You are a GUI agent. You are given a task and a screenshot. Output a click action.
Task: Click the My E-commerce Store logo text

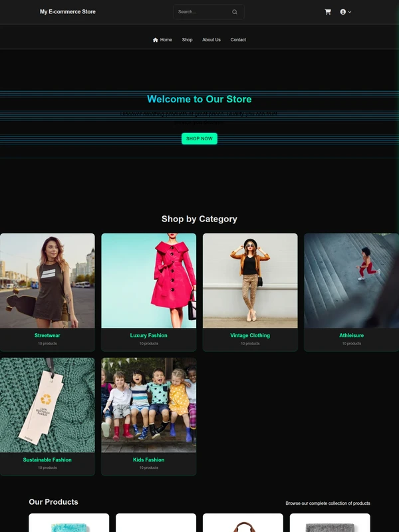[68, 11]
